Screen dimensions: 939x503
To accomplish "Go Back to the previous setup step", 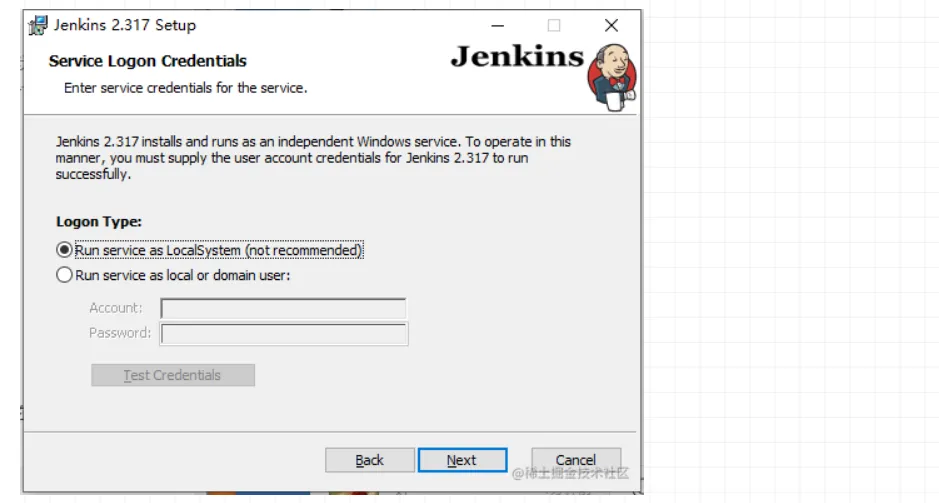I will (369, 460).
